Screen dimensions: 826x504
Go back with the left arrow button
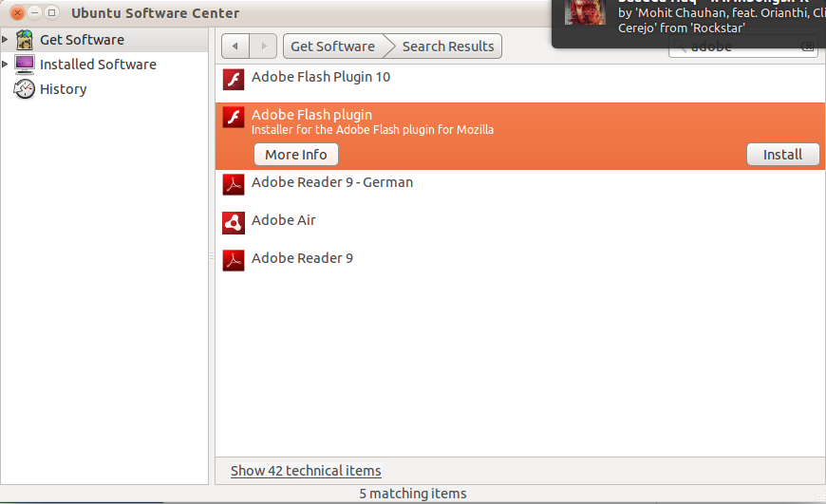[x=235, y=47]
